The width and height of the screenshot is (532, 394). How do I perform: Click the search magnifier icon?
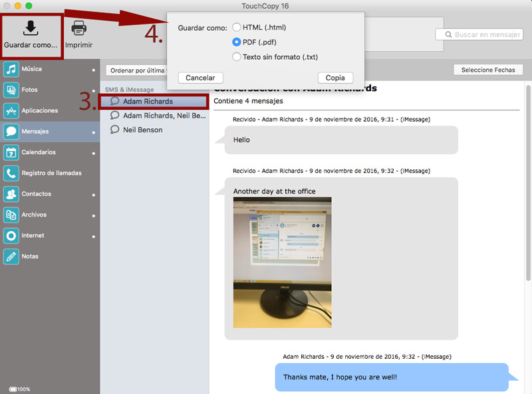(x=448, y=35)
